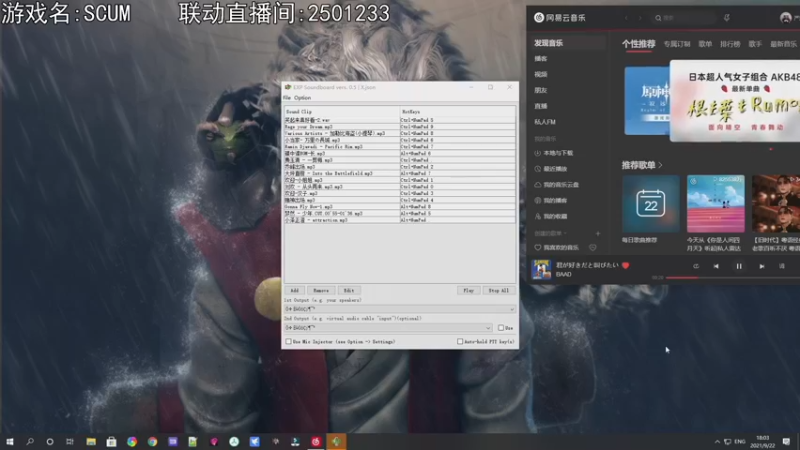
Task: Click heartbeat mode icon beside liked music
Action: pyautogui.click(x=592, y=247)
